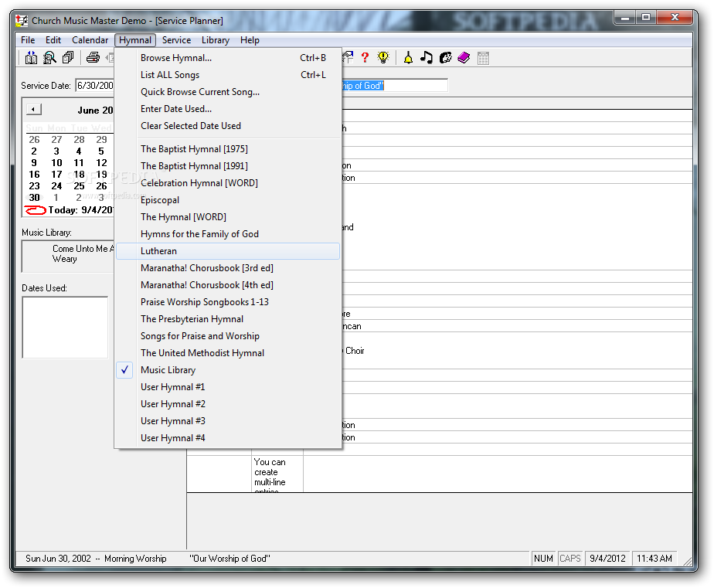Image resolution: width=714 pixels, height=588 pixels.
Task: Click the red circle Today marker icon
Action: point(35,210)
